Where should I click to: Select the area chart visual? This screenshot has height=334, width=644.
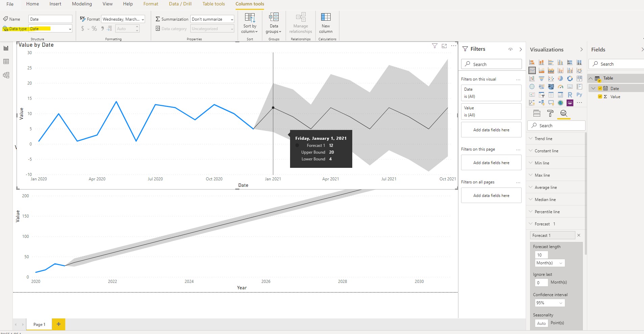pos(542,70)
